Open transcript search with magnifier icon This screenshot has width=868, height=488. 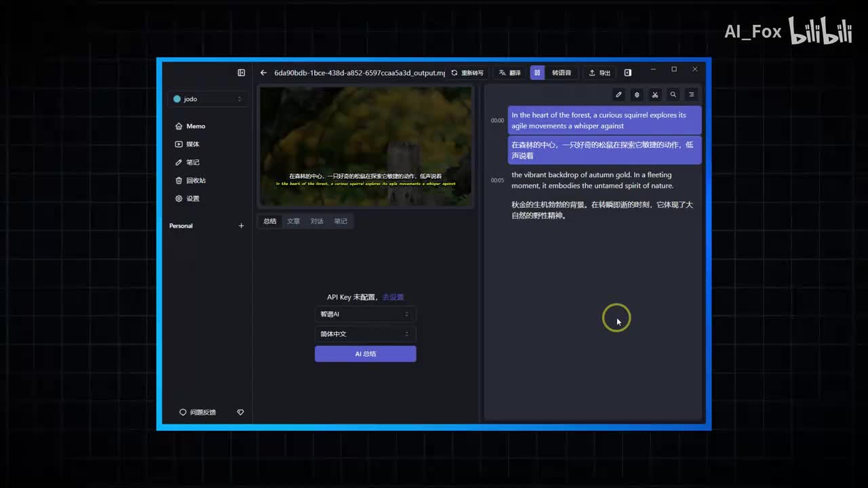673,95
